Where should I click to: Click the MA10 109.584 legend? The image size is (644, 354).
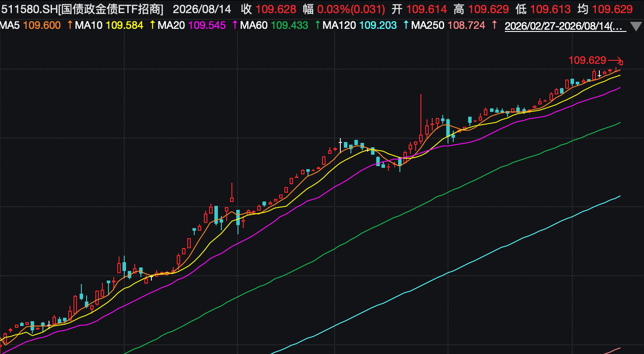(109, 25)
